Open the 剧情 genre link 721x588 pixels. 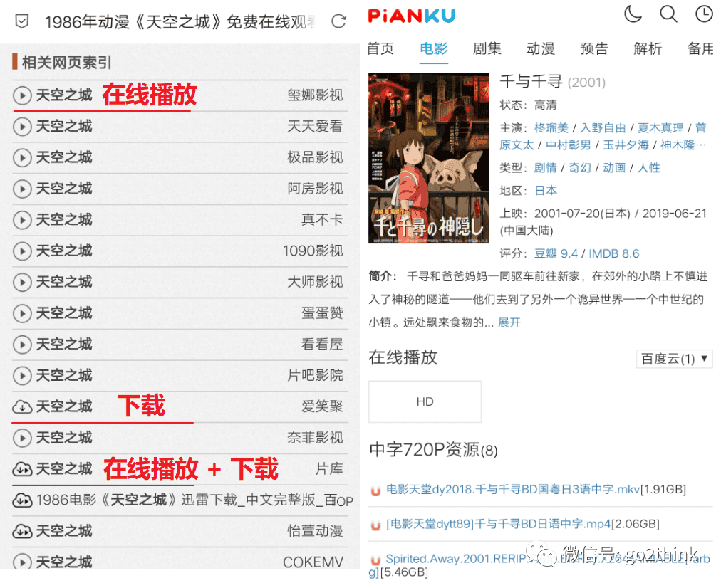[545, 168]
